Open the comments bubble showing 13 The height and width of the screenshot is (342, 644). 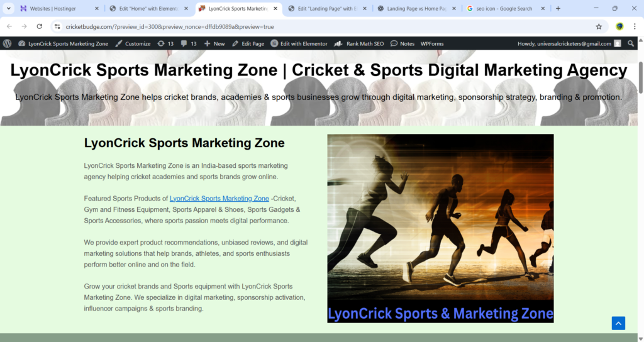coord(184,43)
